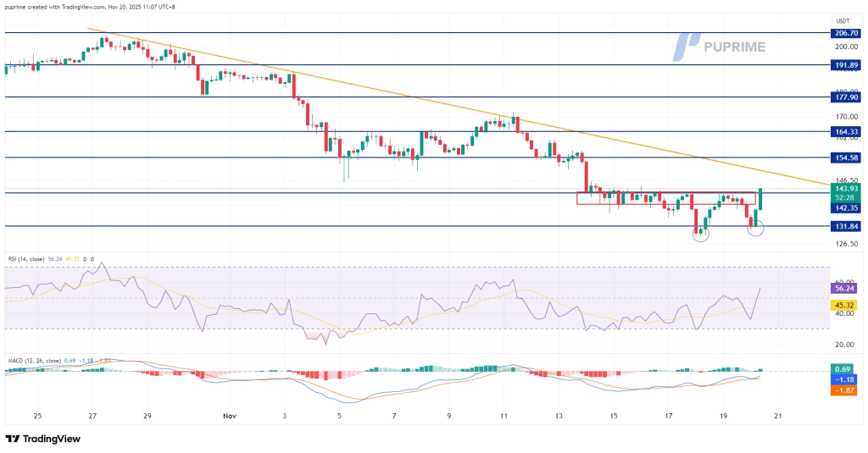Click the TradingView logo at bottom left
This screenshot has width=868, height=453.
pyautogui.click(x=44, y=439)
